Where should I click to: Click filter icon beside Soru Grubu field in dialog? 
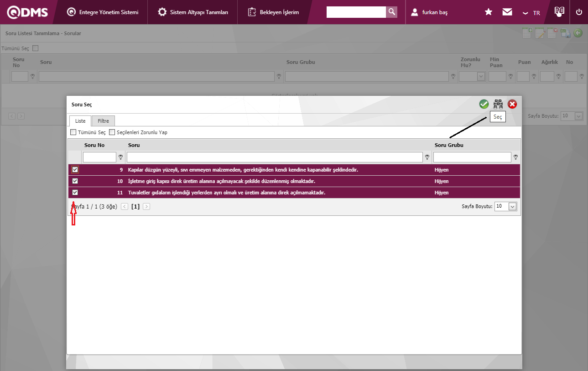(515, 157)
